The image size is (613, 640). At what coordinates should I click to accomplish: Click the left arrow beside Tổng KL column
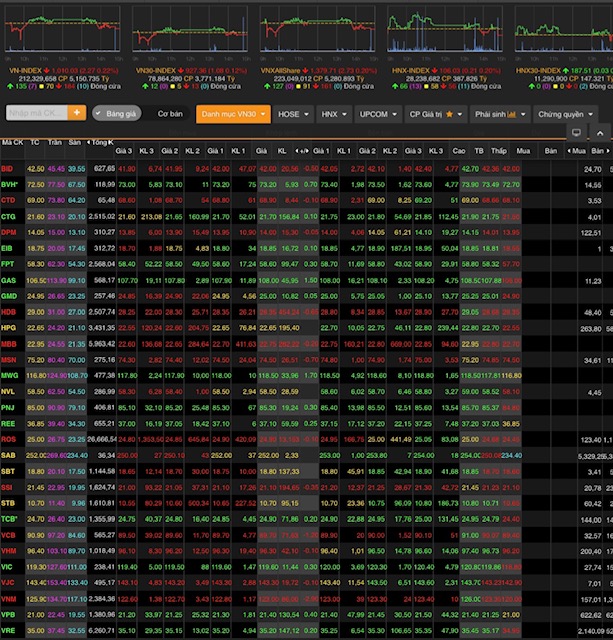91,143
